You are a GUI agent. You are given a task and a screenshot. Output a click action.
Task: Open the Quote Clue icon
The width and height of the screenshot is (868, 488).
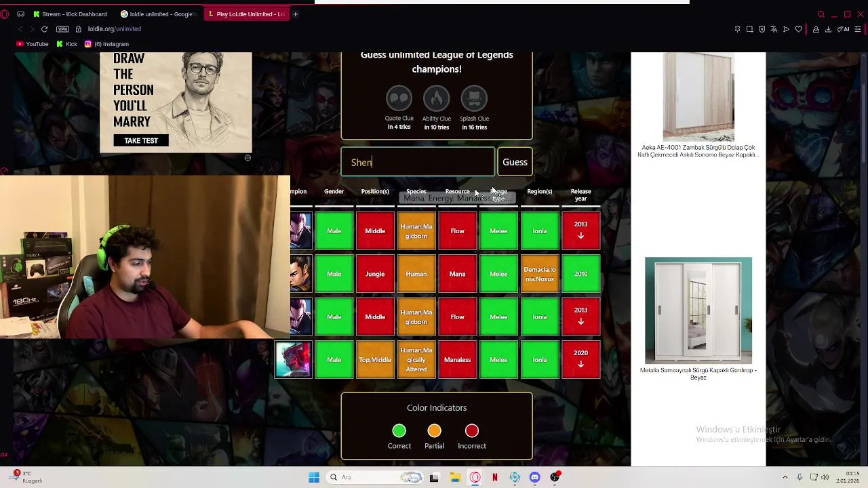(399, 98)
